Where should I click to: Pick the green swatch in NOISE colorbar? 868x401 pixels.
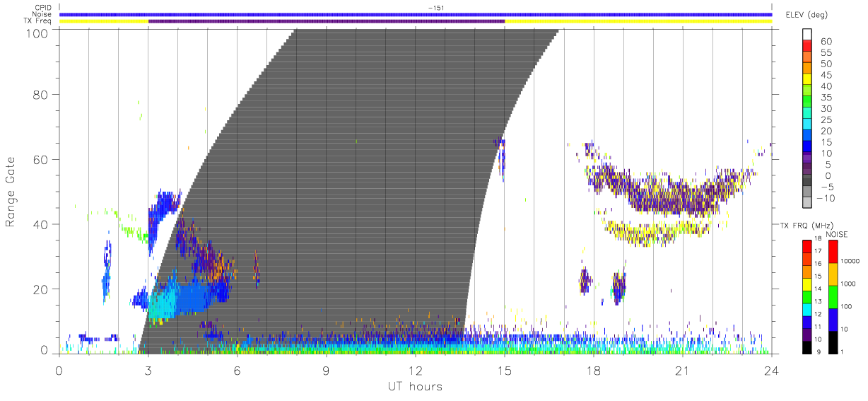pos(833,296)
